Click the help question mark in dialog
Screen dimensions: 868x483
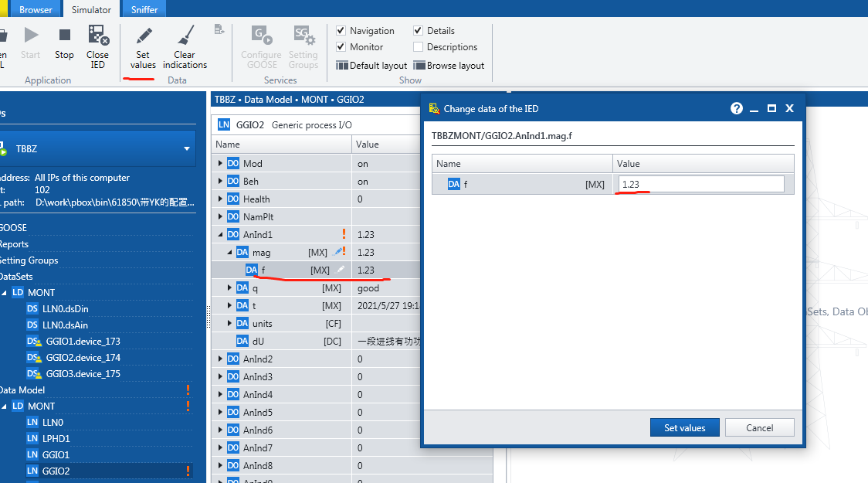click(x=737, y=109)
